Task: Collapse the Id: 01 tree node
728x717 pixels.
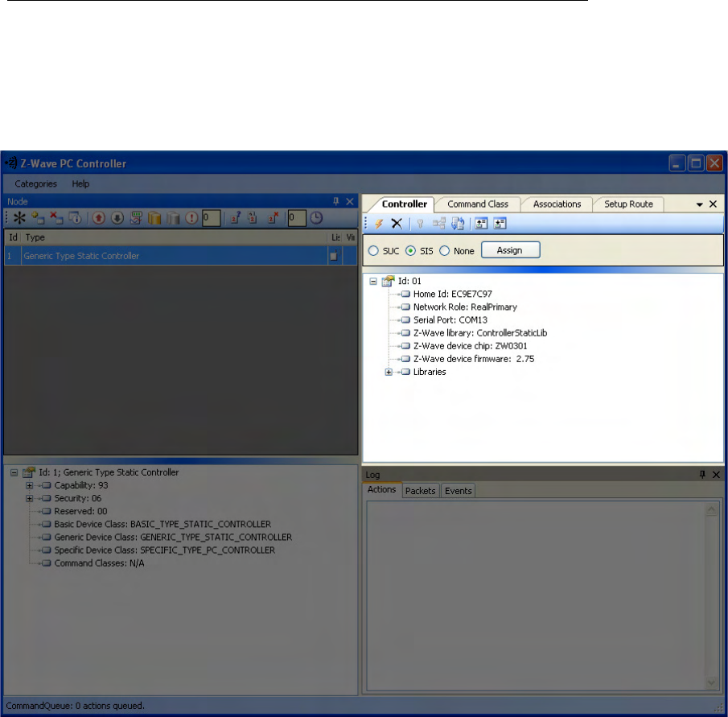Action: (373, 281)
